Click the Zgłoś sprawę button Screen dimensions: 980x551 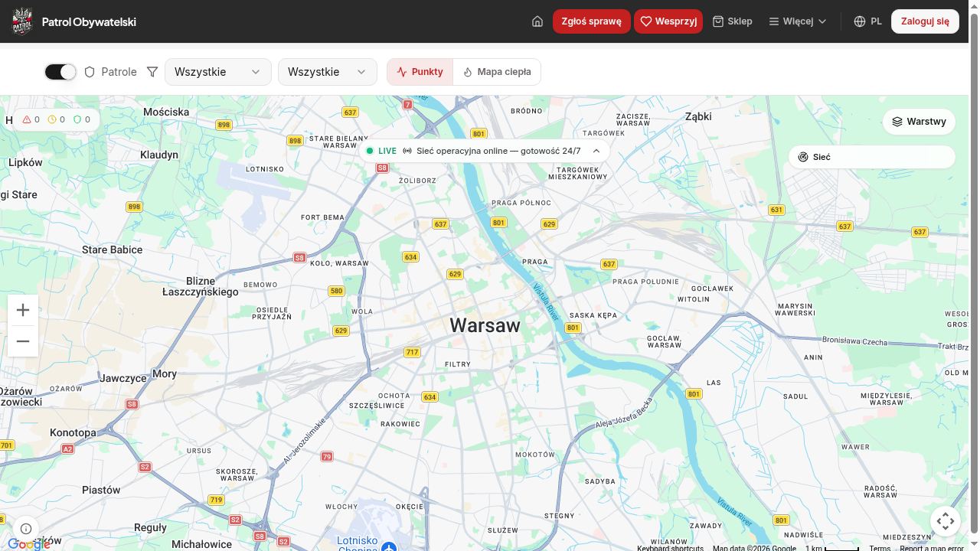[x=591, y=21]
